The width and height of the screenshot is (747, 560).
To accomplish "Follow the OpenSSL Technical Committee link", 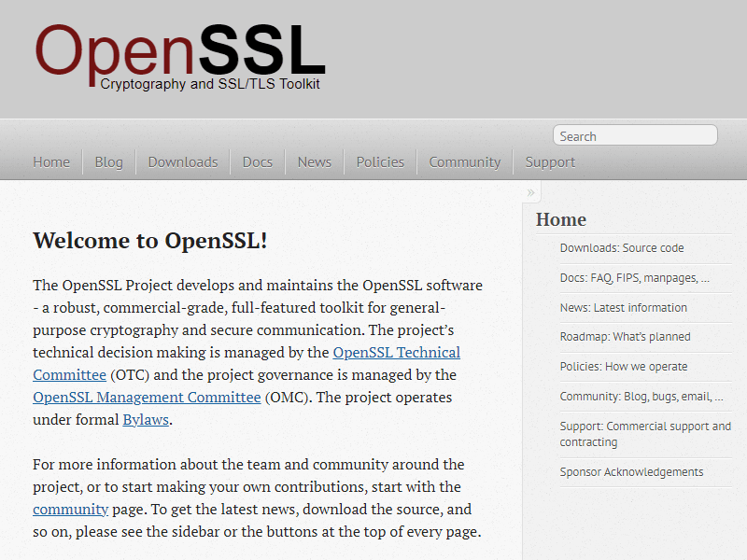I will 396,353.
